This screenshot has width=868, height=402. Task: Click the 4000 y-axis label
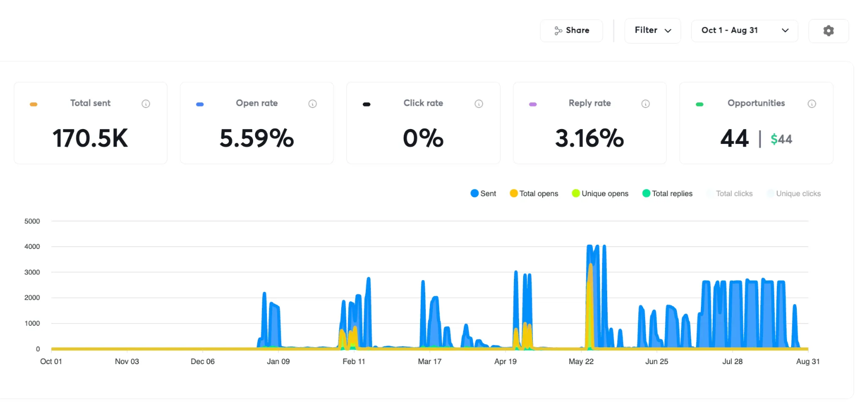click(32, 247)
